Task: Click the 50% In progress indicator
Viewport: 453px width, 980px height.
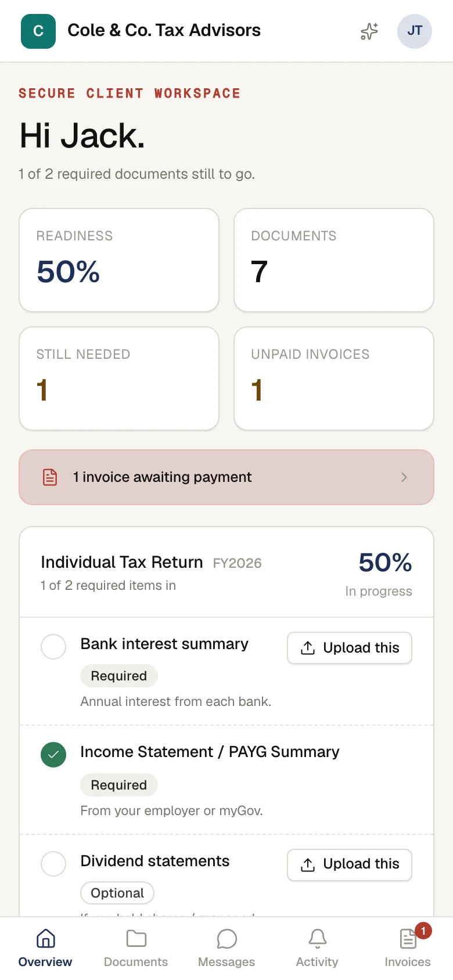Action: coord(380,574)
